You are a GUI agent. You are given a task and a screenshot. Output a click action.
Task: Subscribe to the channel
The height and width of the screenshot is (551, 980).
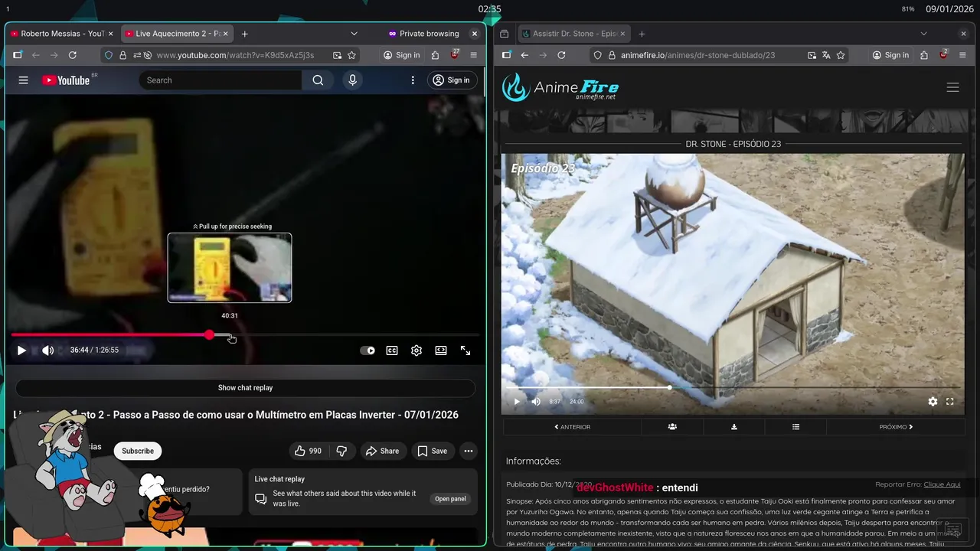[x=138, y=451]
